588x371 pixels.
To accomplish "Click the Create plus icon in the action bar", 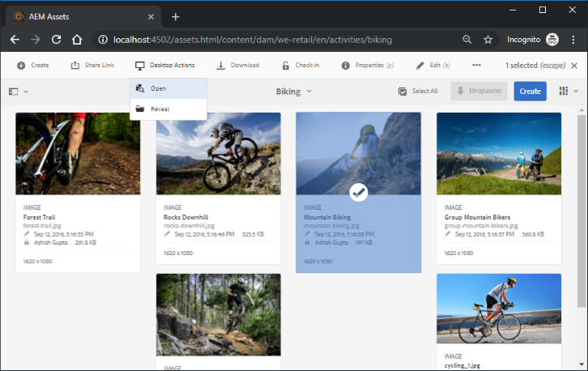I will [x=21, y=66].
